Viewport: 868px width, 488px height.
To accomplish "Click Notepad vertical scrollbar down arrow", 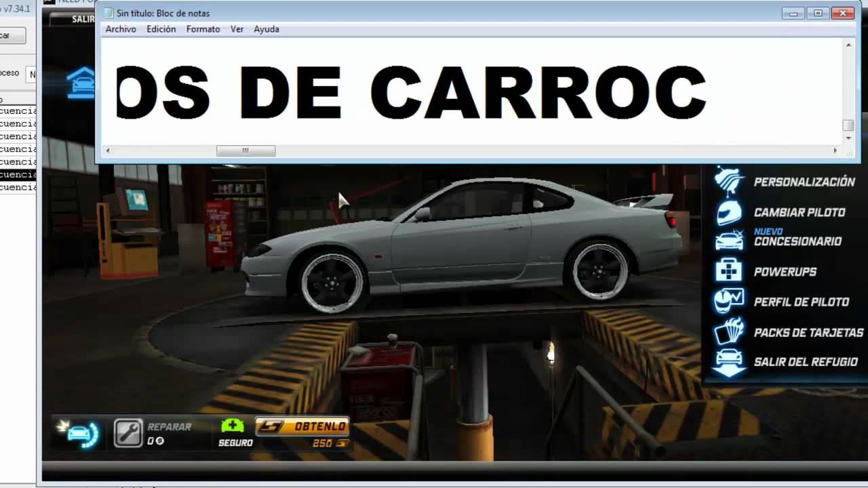I will 848,138.
